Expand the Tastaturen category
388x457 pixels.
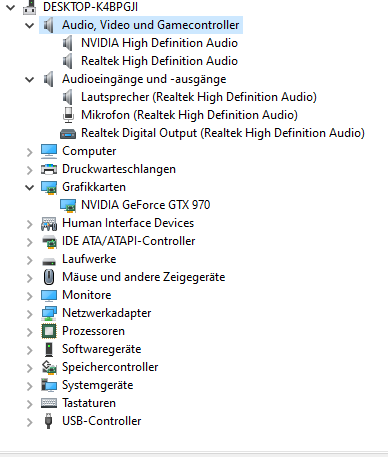click(x=30, y=404)
